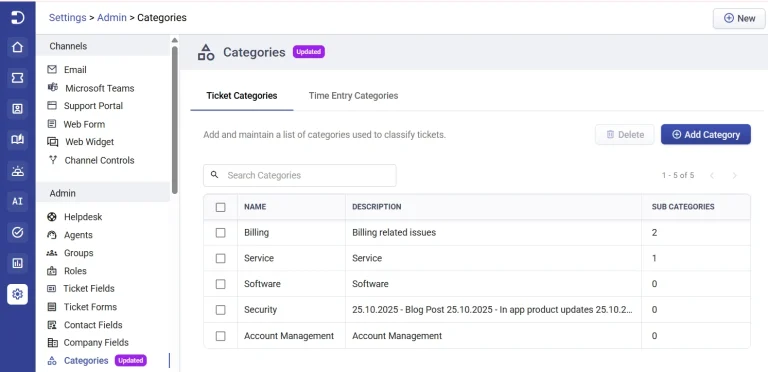
Task: Click the New button at top right
Action: (x=739, y=19)
